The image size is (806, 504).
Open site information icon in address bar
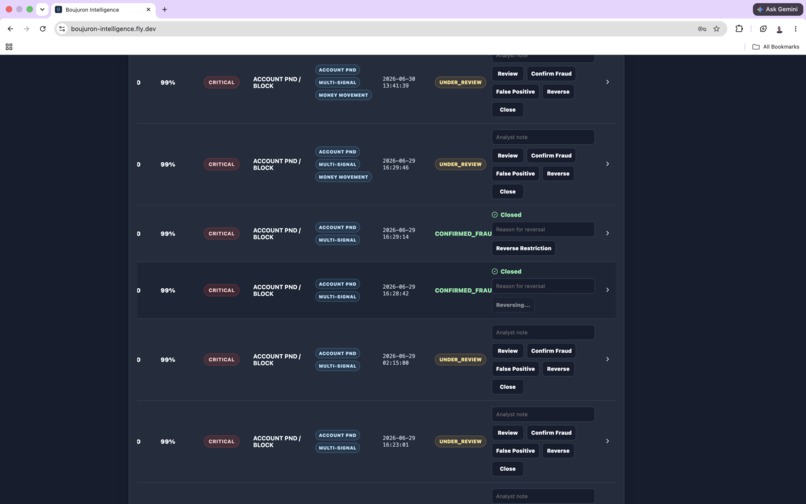pos(62,29)
